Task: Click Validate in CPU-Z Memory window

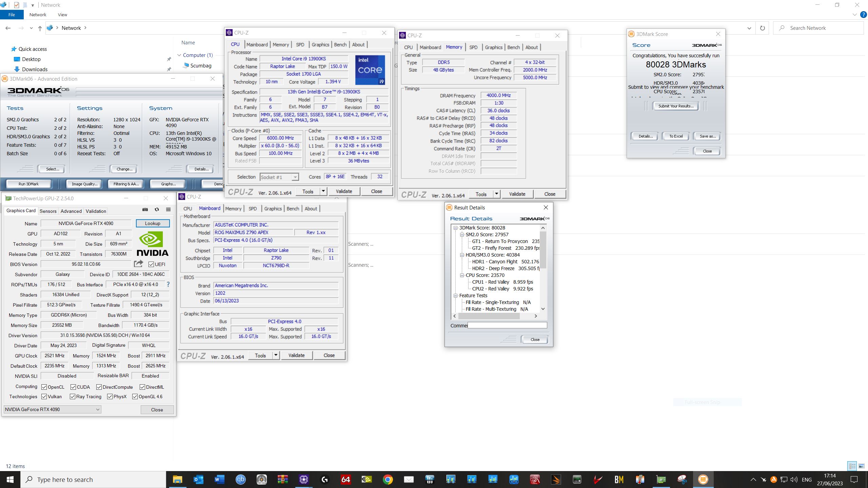Action: 517,194
